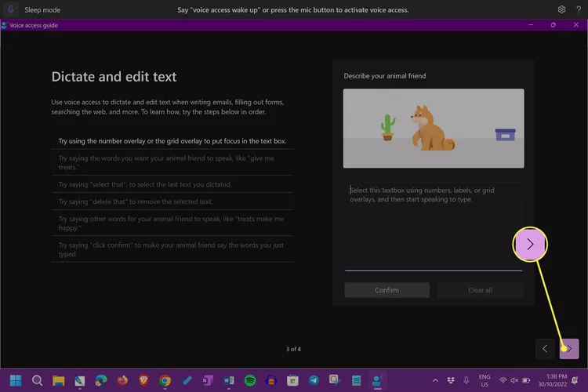The height and width of the screenshot is (392, 588).
Task: Click the "Dictate and edit text" heading
Action: coord(114,77)
